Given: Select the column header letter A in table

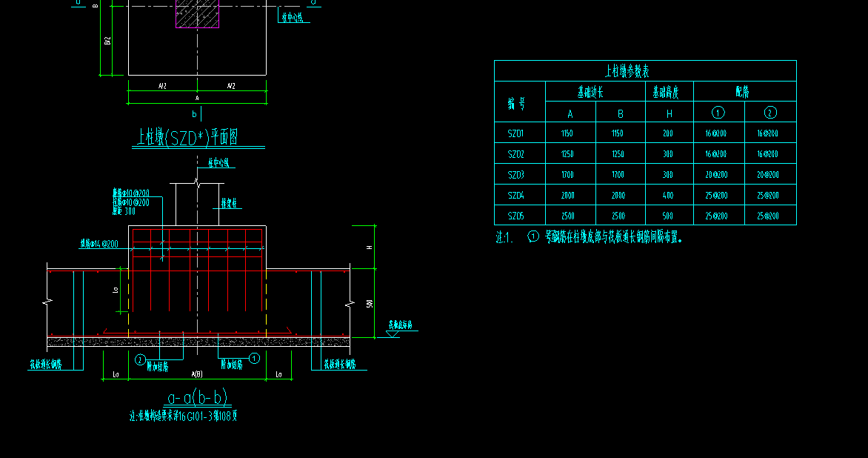Looking at the screenshot, I should pyautogui.click(x=570, y=114).
